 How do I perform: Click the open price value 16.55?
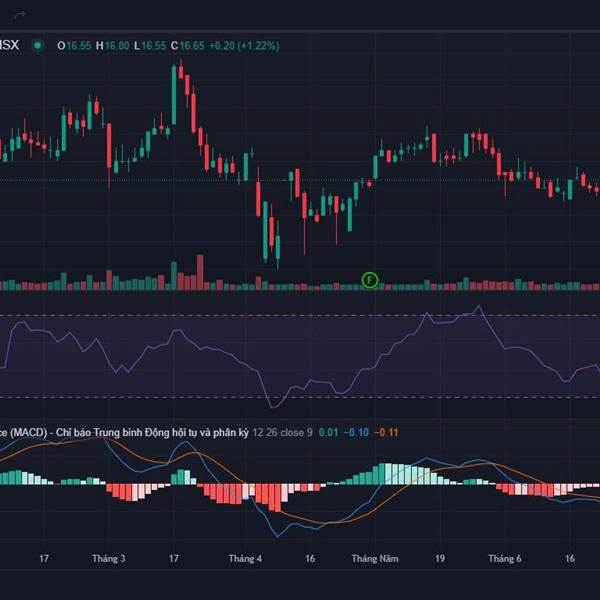click(79, 46)
